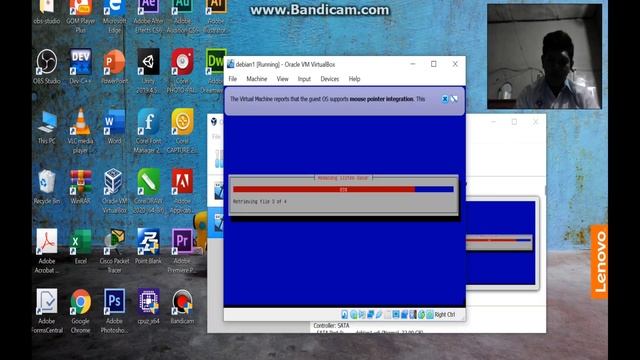
Task: Click the VM preview thumbnail in Manager window
Action: coord(500,243)
